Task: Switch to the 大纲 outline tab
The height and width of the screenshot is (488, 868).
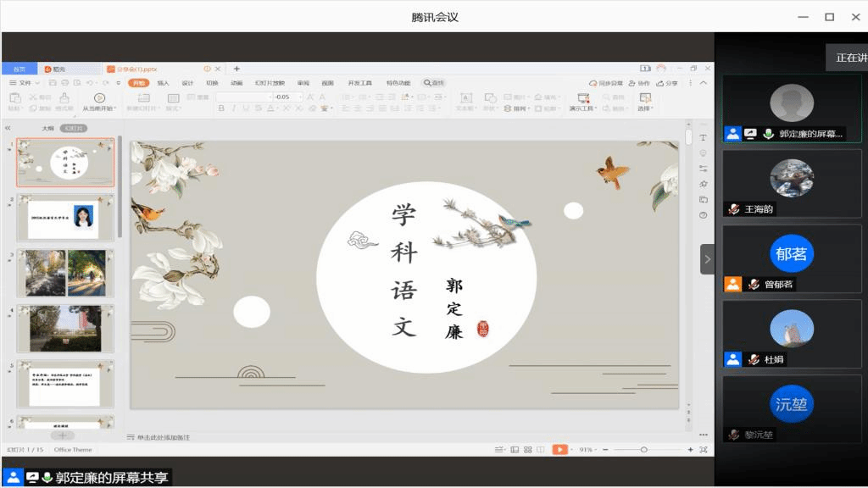Action: point(48,128)
